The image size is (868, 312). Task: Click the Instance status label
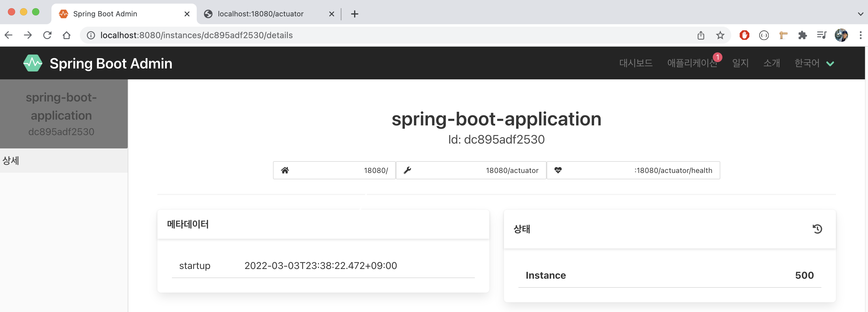[x=546, y=275]
